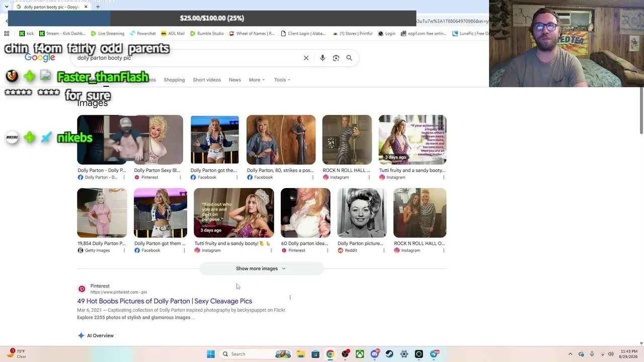Open the Chrome apps grid in bookmarks bar
Viewport: 644px width, 362px height.
[7, 34]
